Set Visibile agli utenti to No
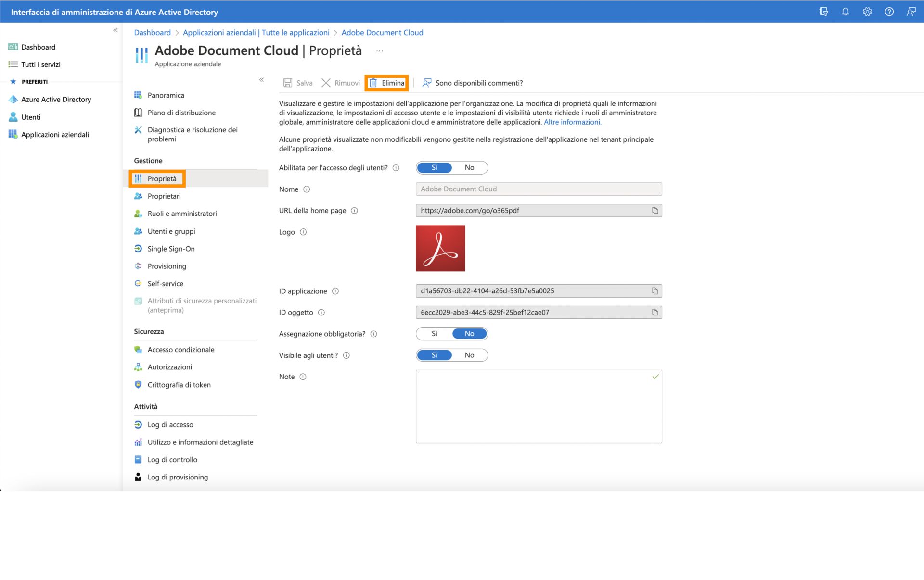924x580 pixels. (x=469, y=355)
